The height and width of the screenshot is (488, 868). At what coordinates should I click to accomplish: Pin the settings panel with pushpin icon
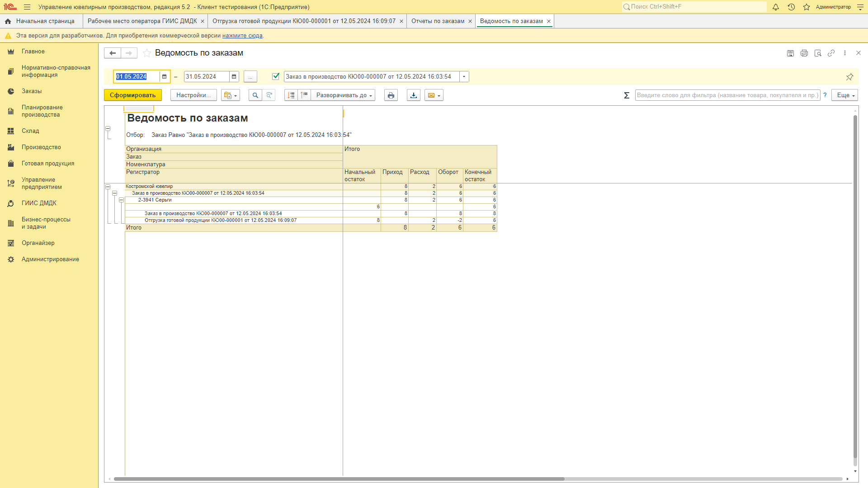coord(849,77)
